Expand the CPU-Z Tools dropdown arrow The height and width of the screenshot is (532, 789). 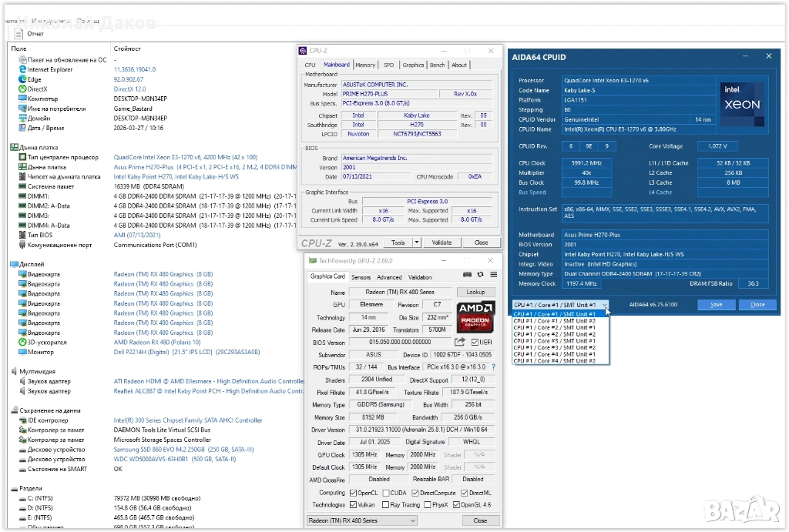point(417,242)
